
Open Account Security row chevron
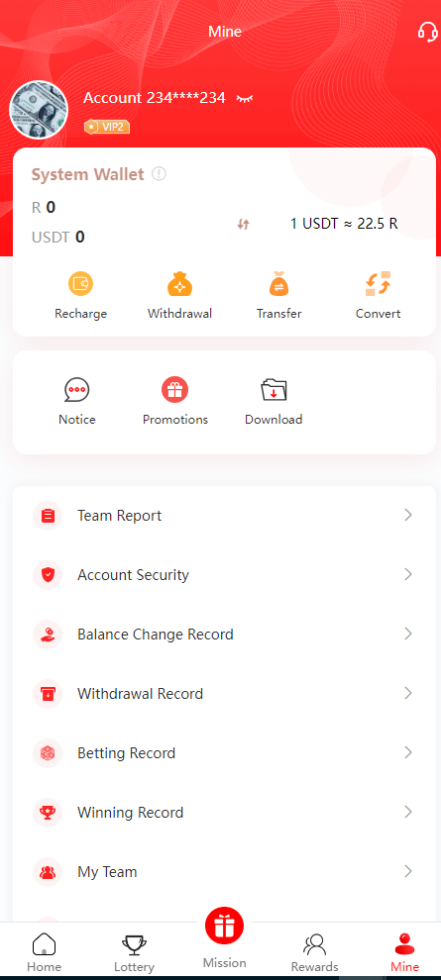point(408,574)
